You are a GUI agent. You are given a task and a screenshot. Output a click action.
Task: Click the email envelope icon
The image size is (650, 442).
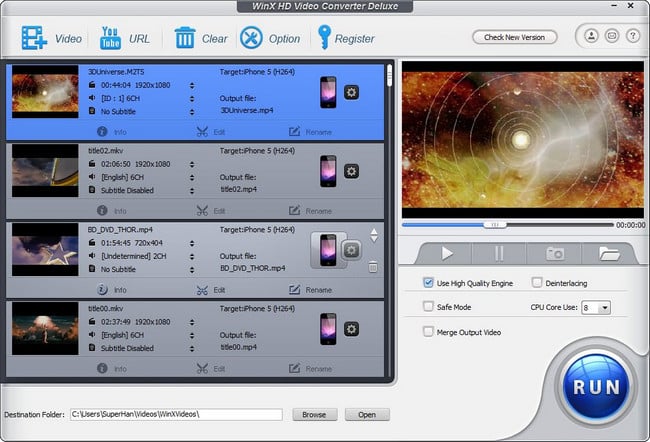[612, 36]
